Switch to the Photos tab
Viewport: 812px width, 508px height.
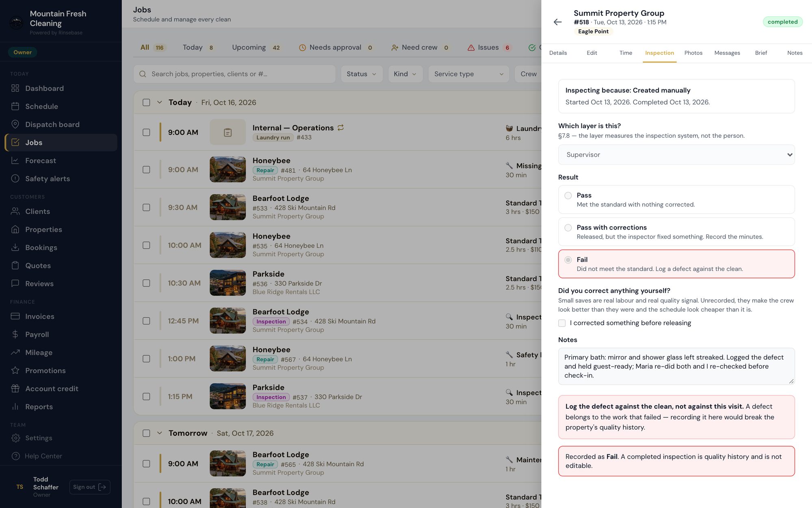(693, 53)
